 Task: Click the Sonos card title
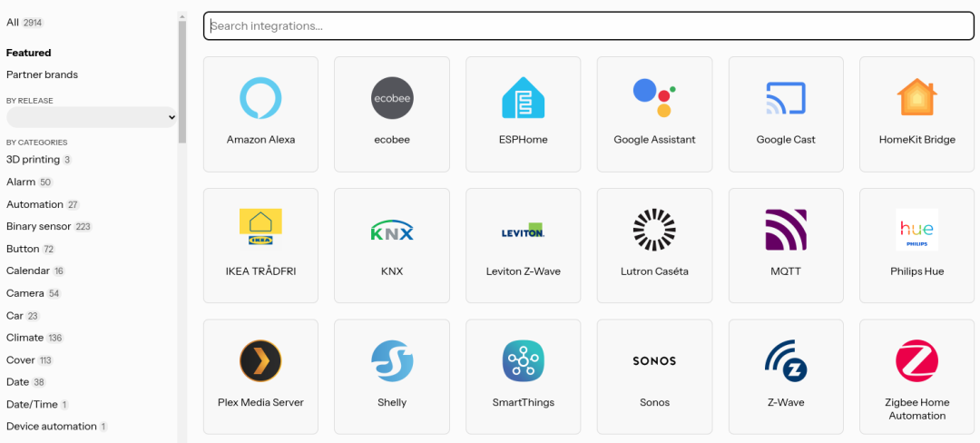[654, 402]
